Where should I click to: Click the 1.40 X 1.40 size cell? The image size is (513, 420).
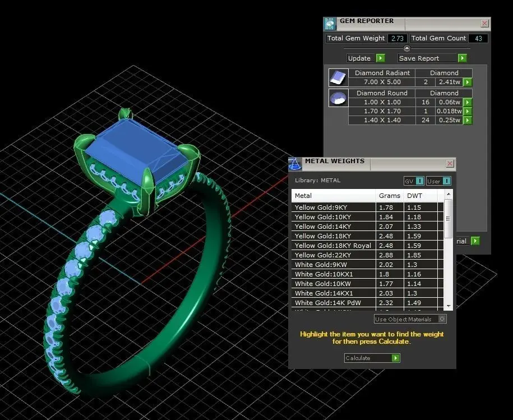click(382, 121)
